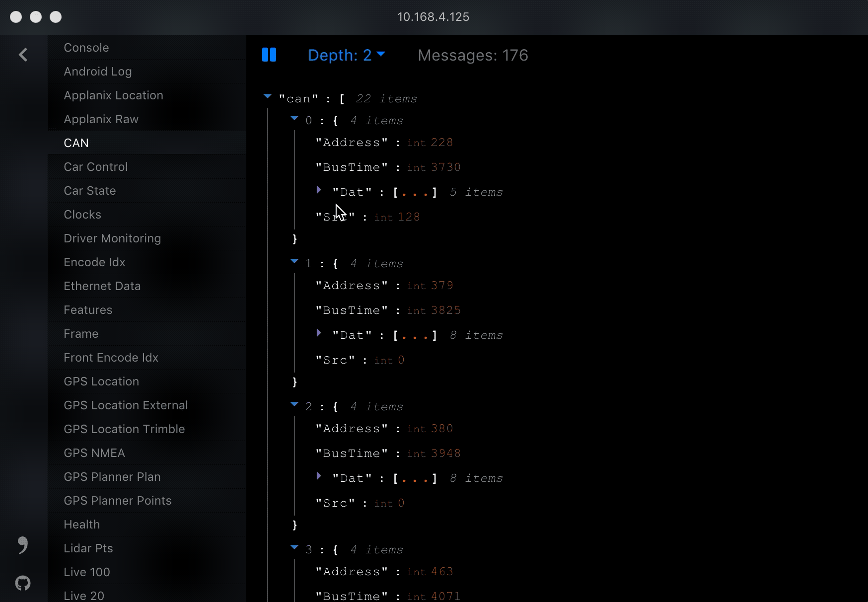Click Address value int 463
The width and height of the screenshot is (868, 602).
coord(430,572)
